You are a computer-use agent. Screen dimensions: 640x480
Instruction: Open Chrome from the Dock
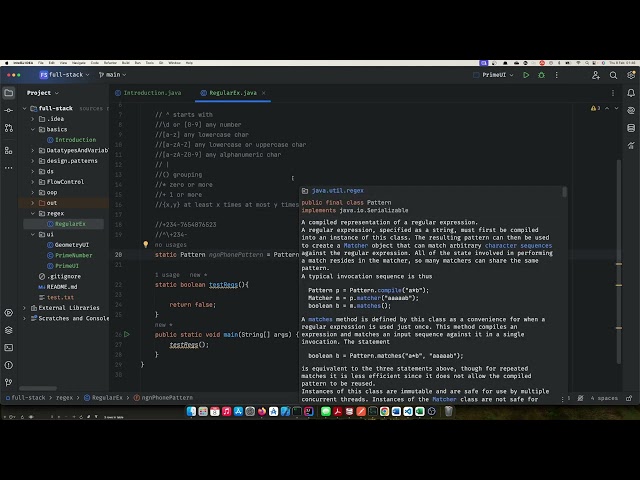pyautogui.click(x=384, y=411)
